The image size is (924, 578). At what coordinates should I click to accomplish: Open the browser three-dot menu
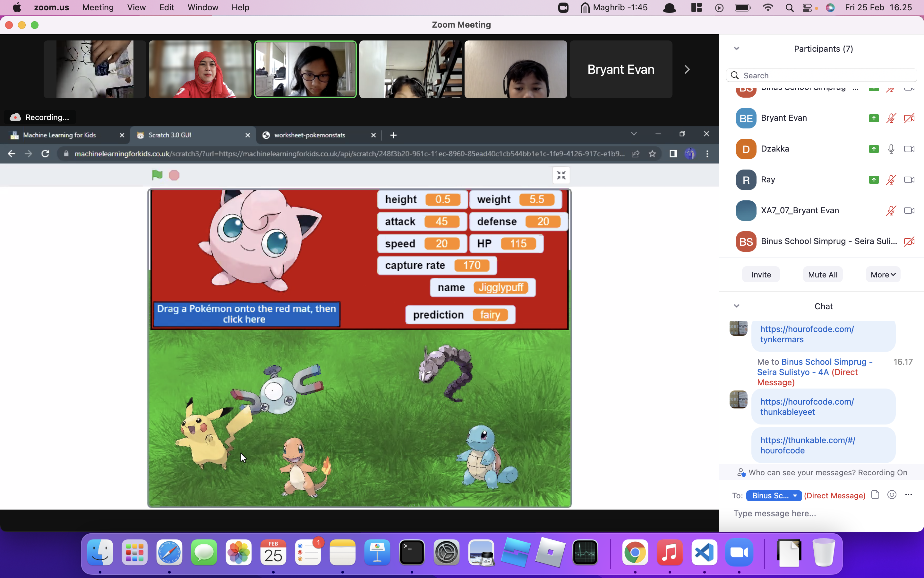click(707, 154)
